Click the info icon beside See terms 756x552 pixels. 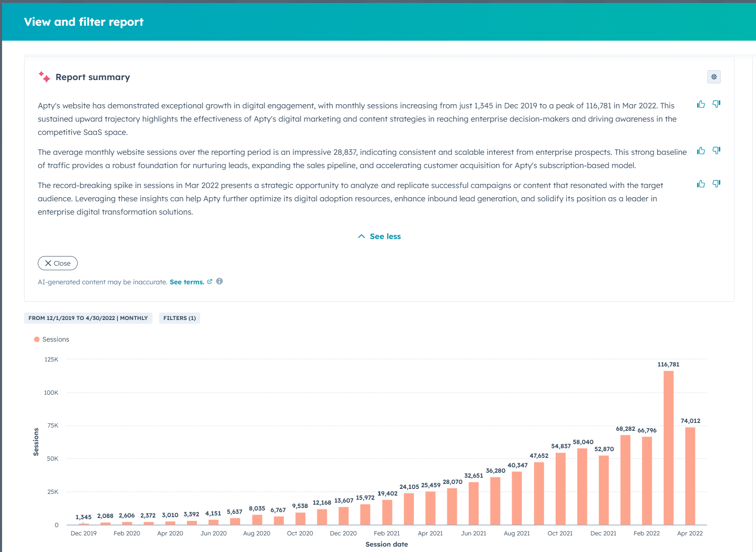[219, 281]
